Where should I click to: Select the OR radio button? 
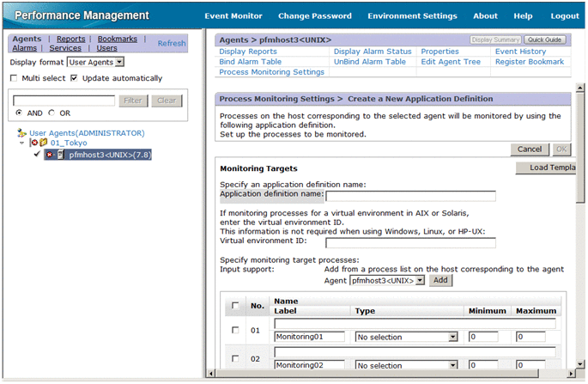tap(52, 113)
